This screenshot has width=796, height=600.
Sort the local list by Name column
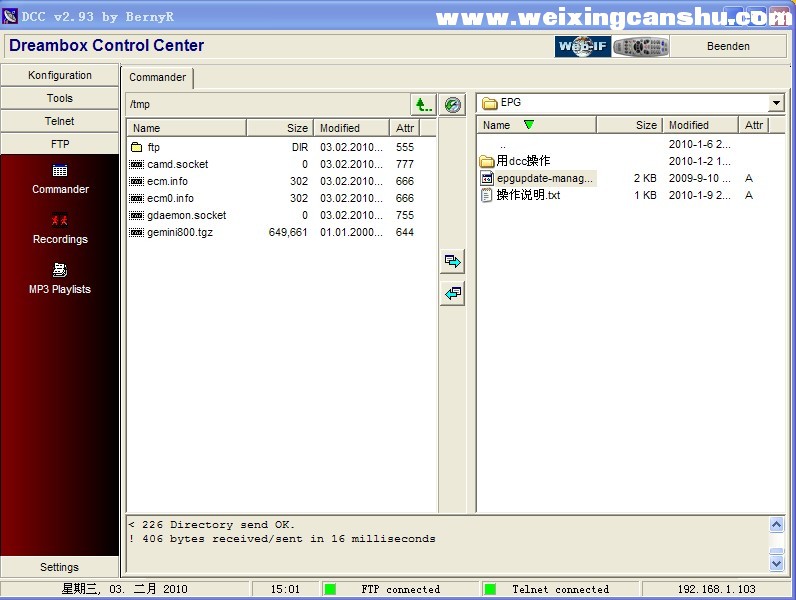537,125
